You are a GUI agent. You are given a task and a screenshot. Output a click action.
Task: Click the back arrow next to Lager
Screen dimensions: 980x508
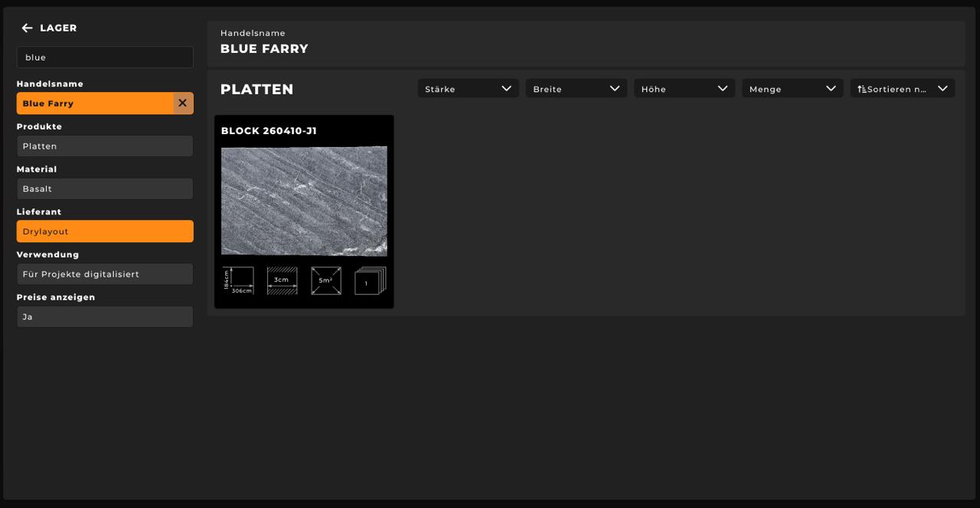click(27, 28)
